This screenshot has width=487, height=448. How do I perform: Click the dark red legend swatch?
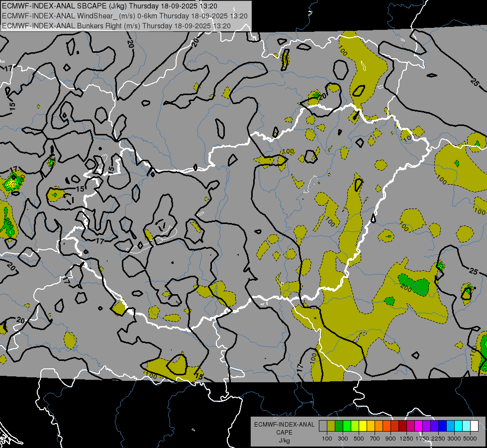coord(402,426)
